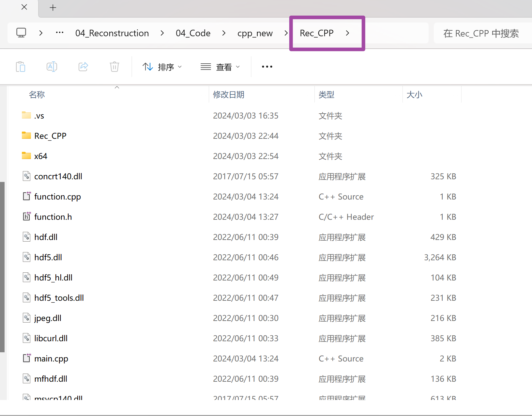This screenshot has height=416, width=532.
Task: Open the 查看 view dropdown
Action: pyautogui.click(x=220, y=67)
